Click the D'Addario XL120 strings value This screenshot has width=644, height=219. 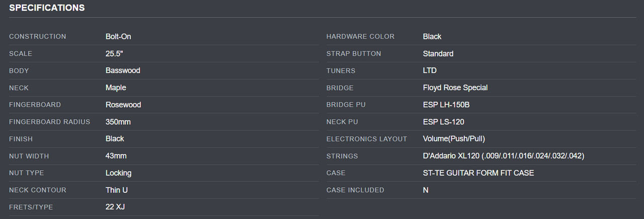[x=503, y=156]
